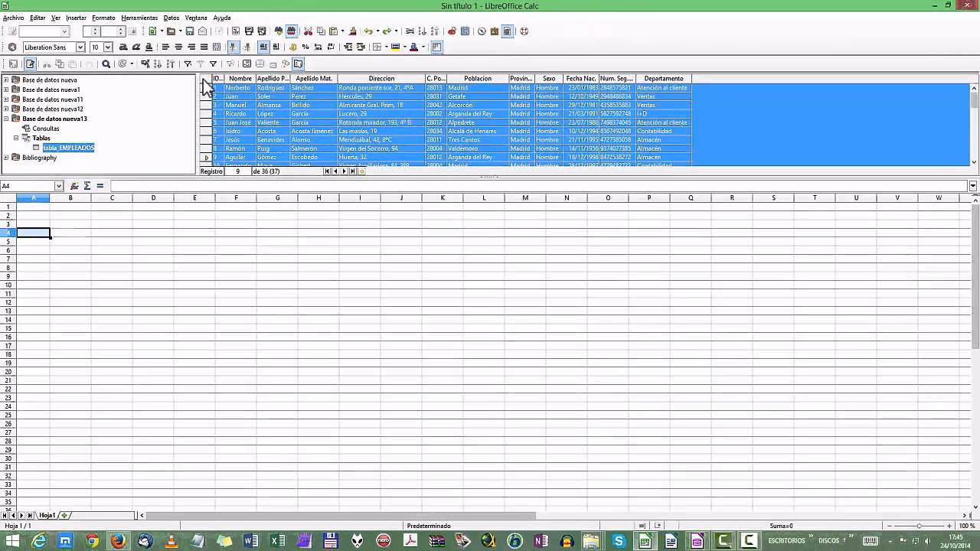980x551 pixels.
Task: Open the Datos menu
Action: tap(171, 18)
